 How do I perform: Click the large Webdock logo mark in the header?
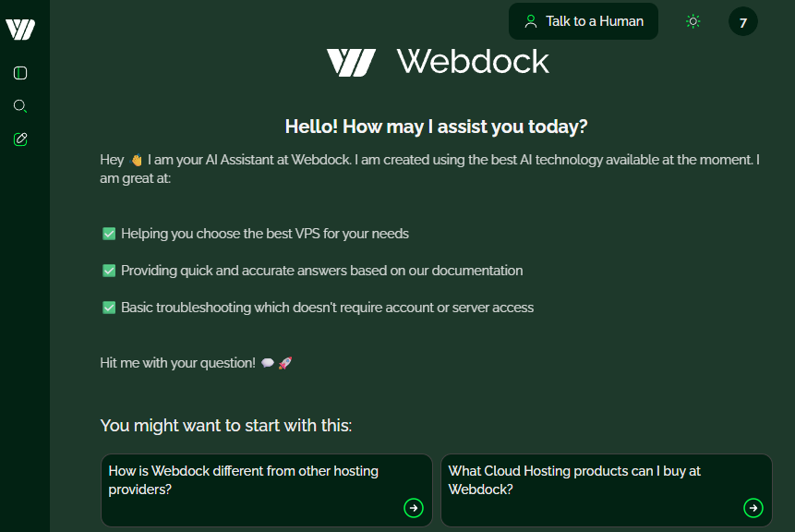click(351, 62)
